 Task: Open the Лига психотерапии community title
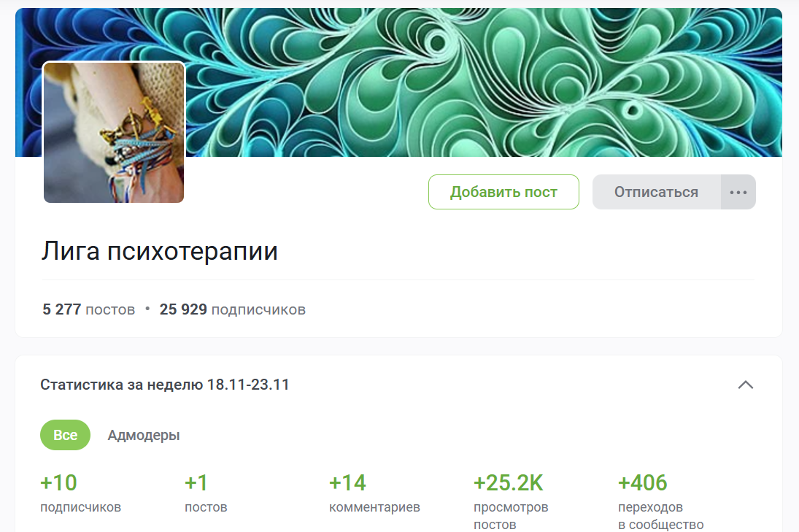[x=160, y=251]
